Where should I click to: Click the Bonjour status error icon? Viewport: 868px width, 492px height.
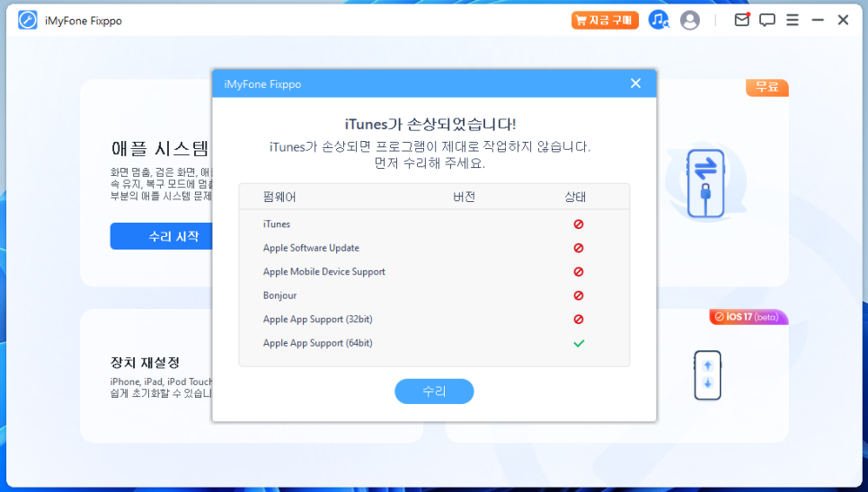tap(579, 295)
